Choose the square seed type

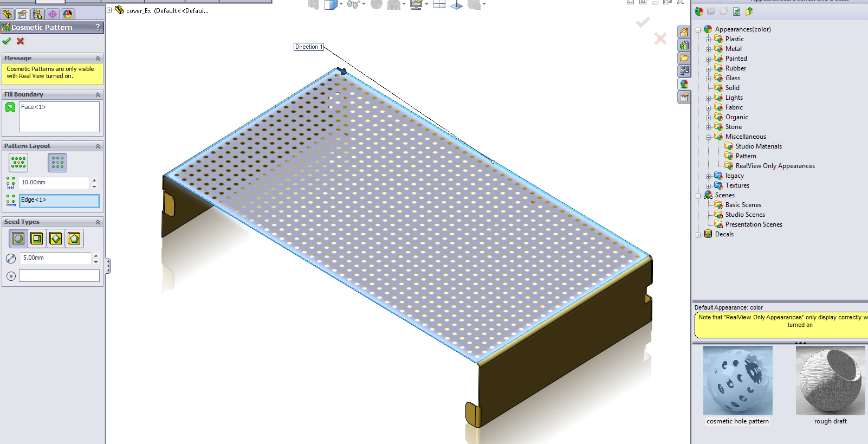click(37, 239)
